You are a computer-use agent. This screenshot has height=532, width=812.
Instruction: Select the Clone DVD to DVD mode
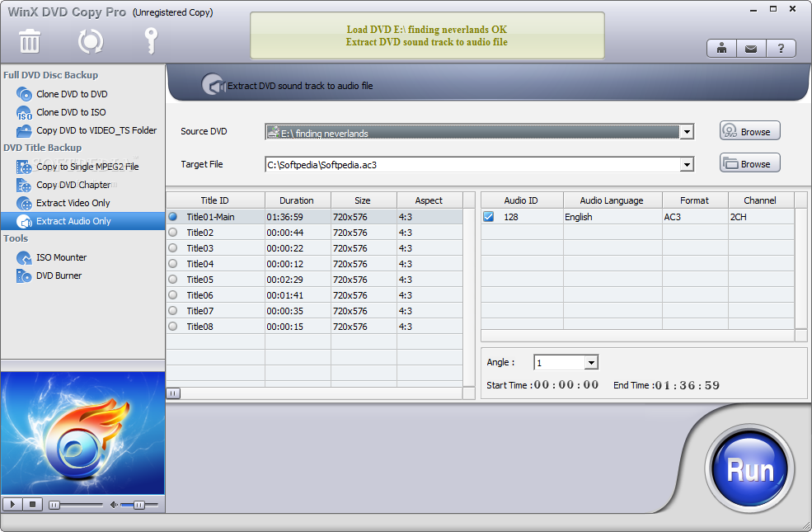point(72,94)
